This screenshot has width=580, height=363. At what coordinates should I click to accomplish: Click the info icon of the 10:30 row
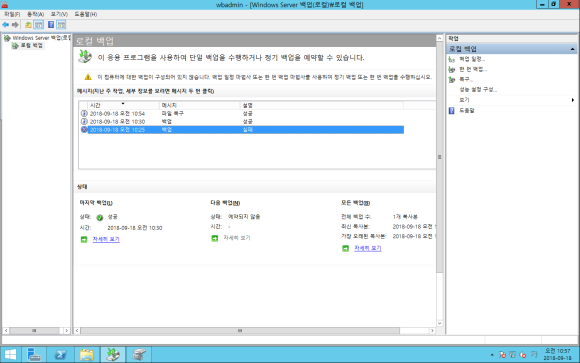pos(84,121)
